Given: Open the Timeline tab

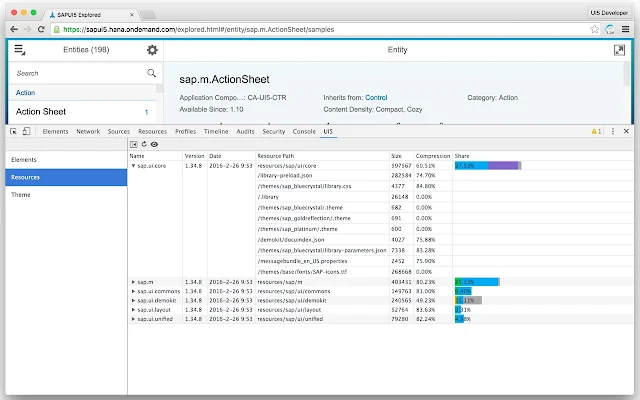Looking at the screenshot, I should pos(216,131).
